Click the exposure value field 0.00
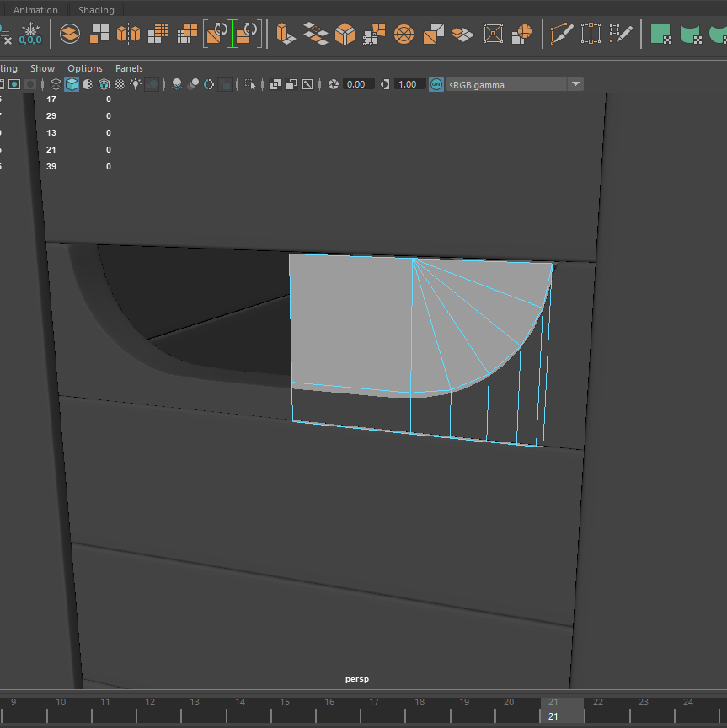The width and height of the screenshot is (727, 728). click(x=358, y=84)
